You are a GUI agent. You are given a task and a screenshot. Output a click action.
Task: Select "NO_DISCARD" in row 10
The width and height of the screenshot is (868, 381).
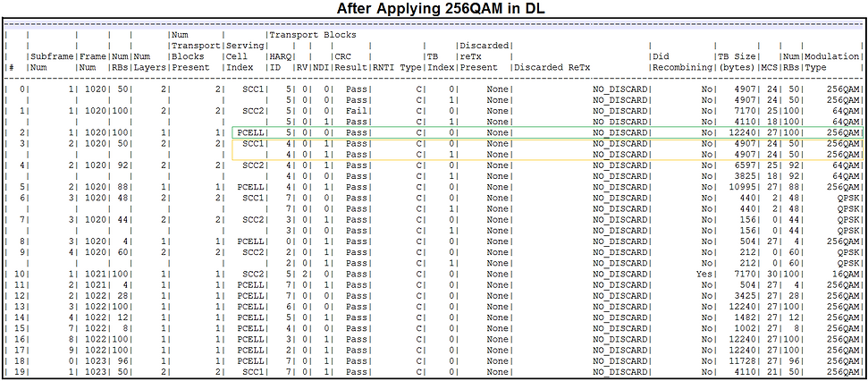point(620,274)
